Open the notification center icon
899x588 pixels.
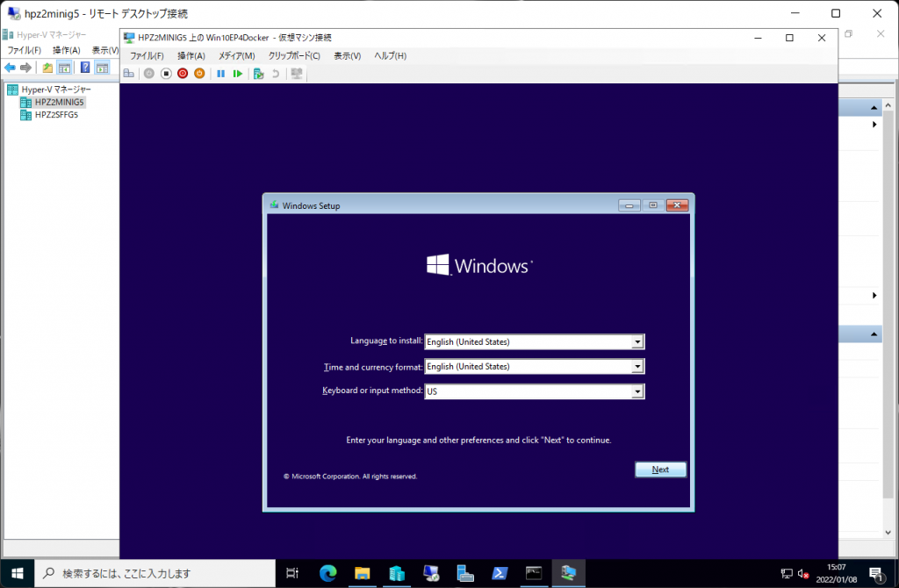[875, 574]
